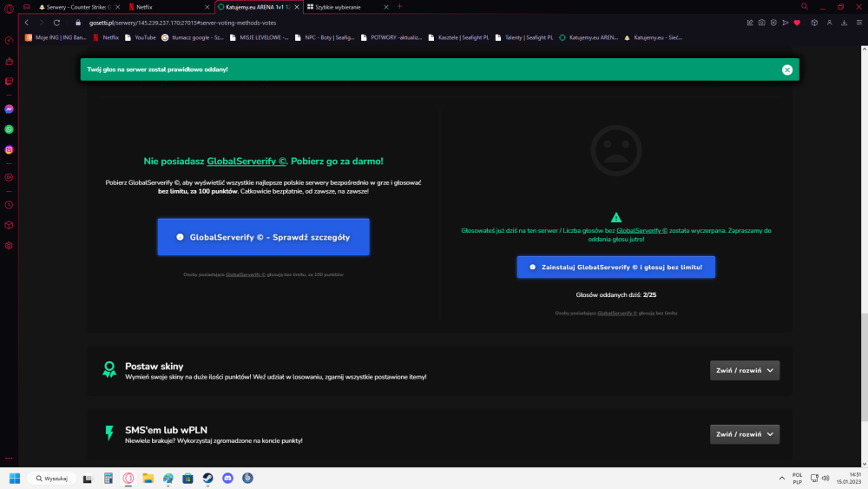
Task: Open Kasztele Seafight PL bookmark
Action: (x=459, y=37)
